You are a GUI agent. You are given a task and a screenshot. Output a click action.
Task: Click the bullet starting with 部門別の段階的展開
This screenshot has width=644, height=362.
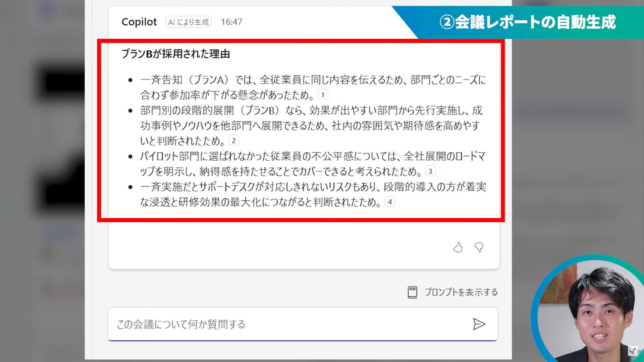310,125
